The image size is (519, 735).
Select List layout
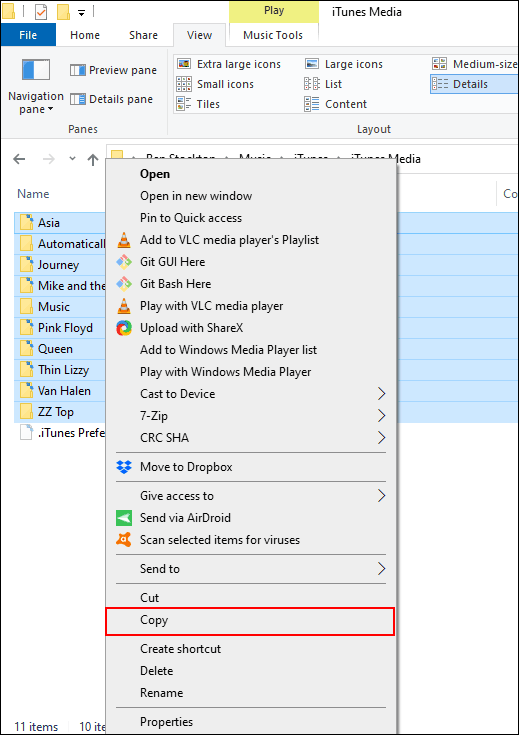coord(323,84)
